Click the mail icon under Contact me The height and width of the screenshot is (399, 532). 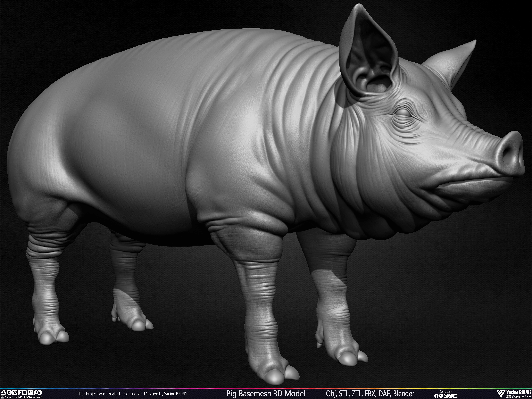click(455, 396)
